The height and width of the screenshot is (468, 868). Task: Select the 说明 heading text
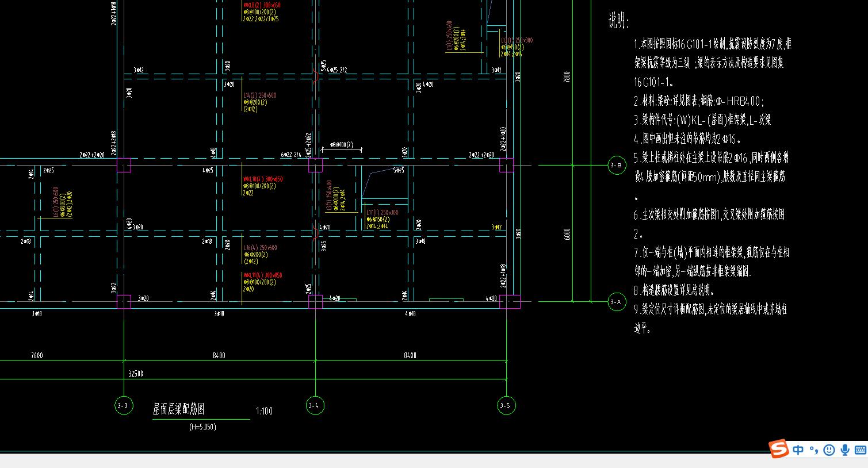pyautogui.click(x=619, y=22)
